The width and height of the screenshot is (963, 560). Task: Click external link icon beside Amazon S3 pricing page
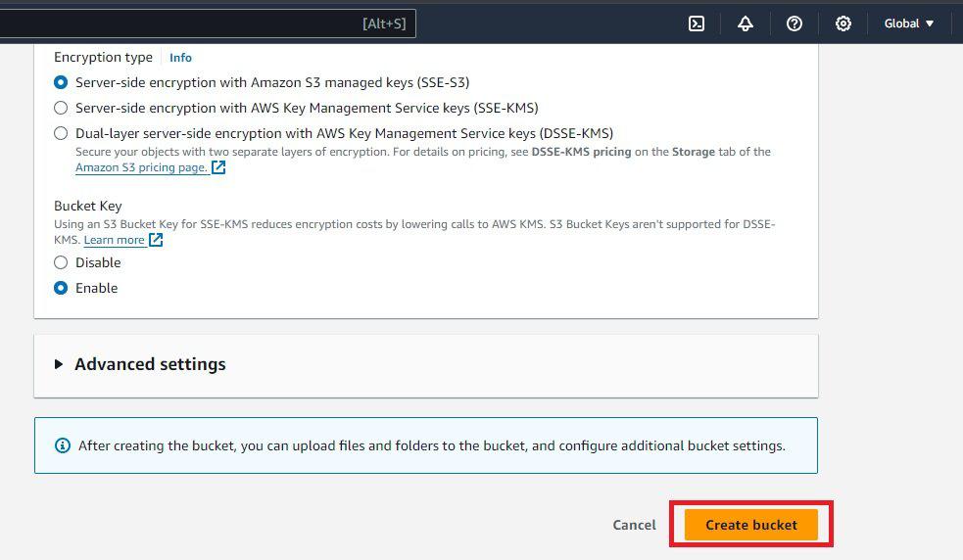point(218,167)
